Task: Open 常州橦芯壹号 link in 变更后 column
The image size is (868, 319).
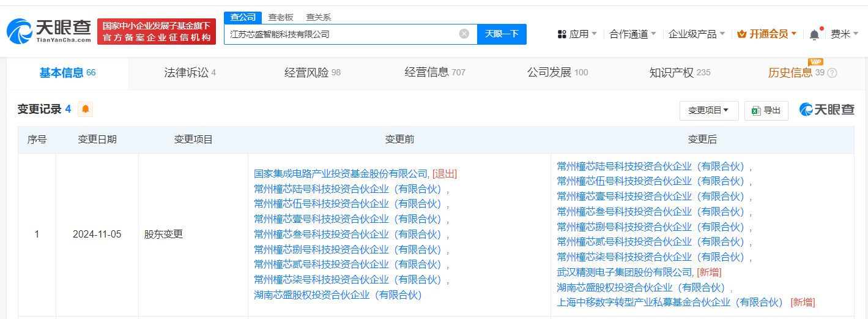Action: click(x=650, y=197)
